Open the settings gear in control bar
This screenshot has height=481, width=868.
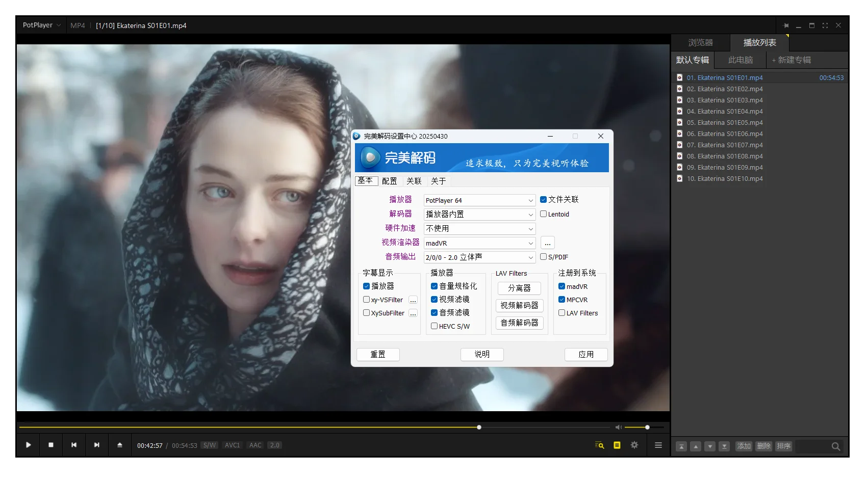point(634,445)
